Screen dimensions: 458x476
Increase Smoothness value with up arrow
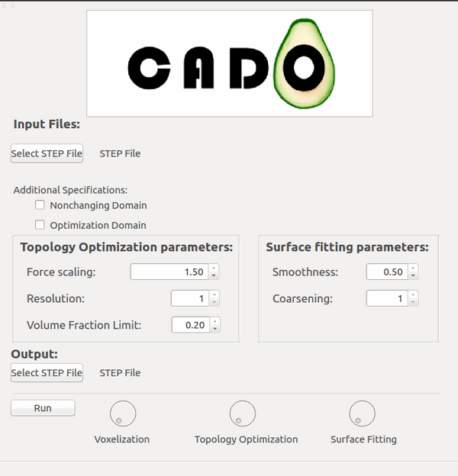pos(413,268)
